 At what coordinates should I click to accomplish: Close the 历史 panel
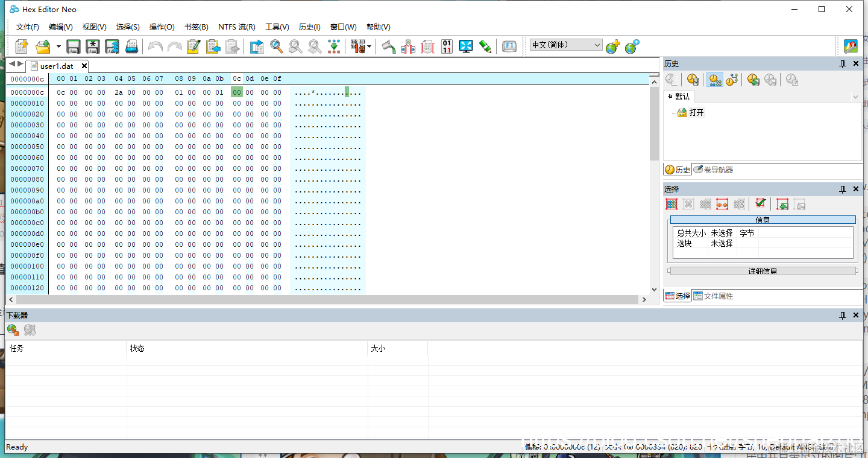(x=856, y=64)
